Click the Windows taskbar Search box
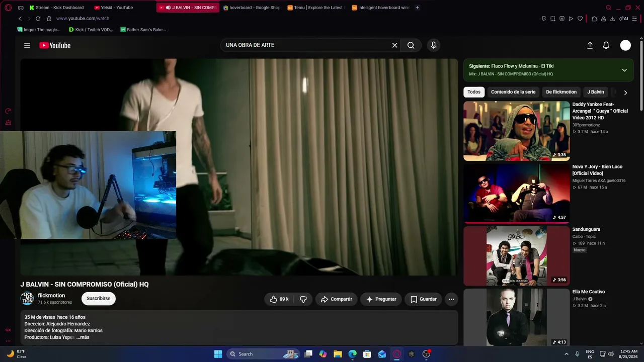Viewport: 644px width, 362px height. (263, 354)
